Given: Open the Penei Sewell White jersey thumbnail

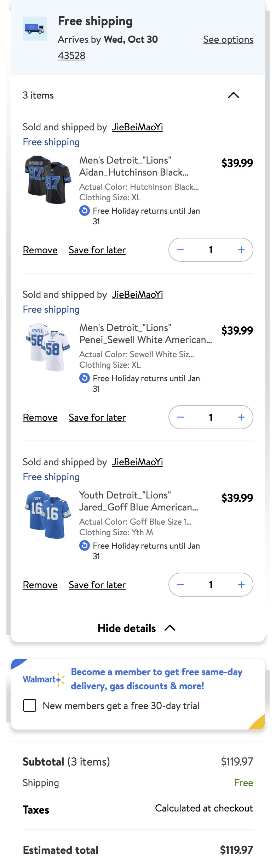Looking at the screenshot, I should (x=48, y=347).
